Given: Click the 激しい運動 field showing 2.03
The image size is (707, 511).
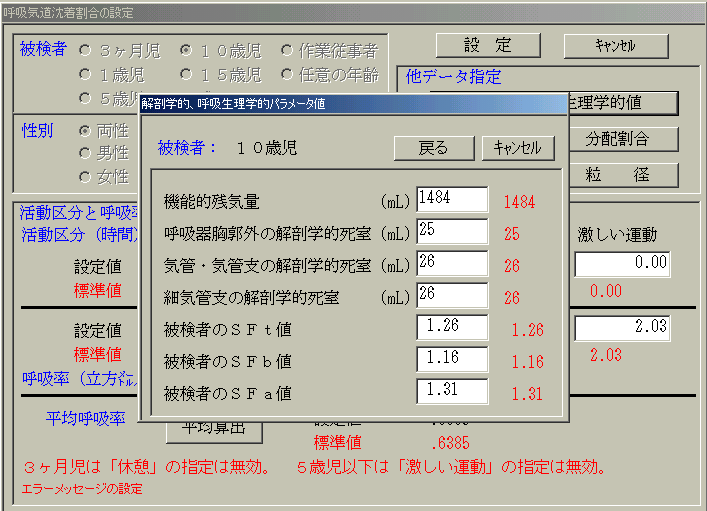Looking at the screenshot, I should coord(621,328).
